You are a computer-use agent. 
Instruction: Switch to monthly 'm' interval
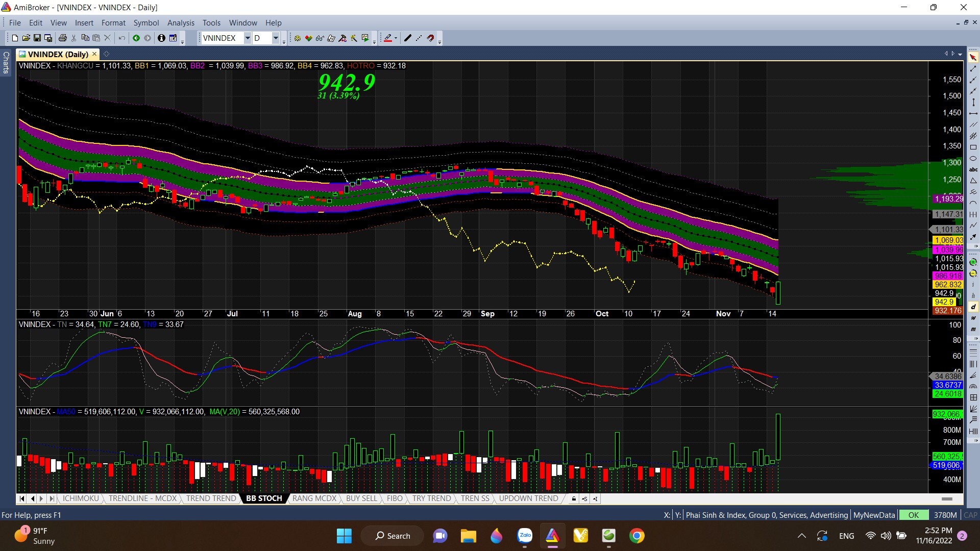click(973, 329)
